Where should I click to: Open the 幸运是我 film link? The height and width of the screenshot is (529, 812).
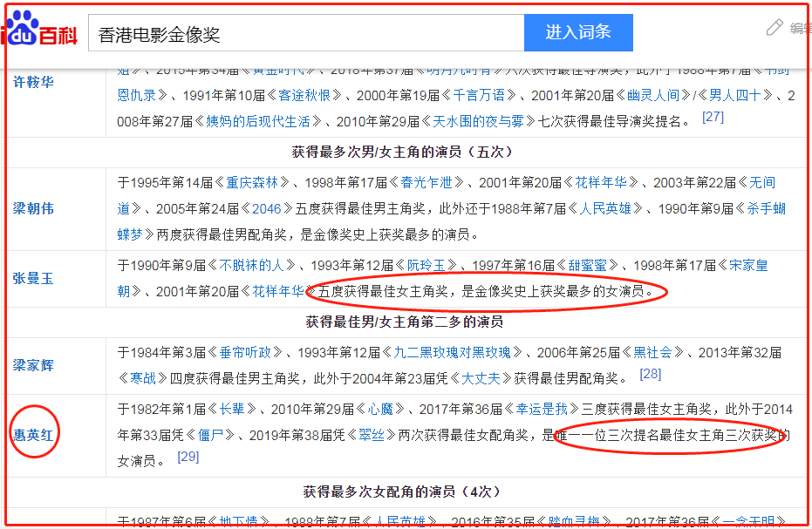click(542, 410)
